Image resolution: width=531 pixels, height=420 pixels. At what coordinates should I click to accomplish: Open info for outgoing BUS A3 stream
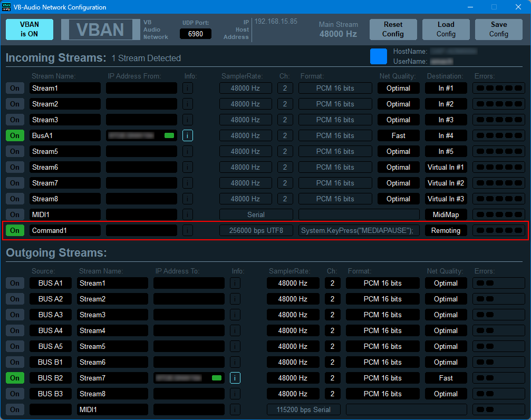235,315
